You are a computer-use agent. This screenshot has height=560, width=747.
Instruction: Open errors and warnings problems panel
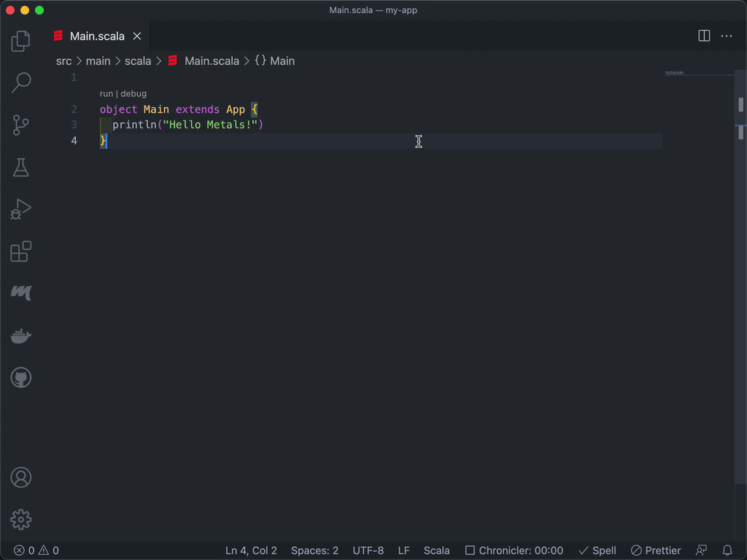36,551
